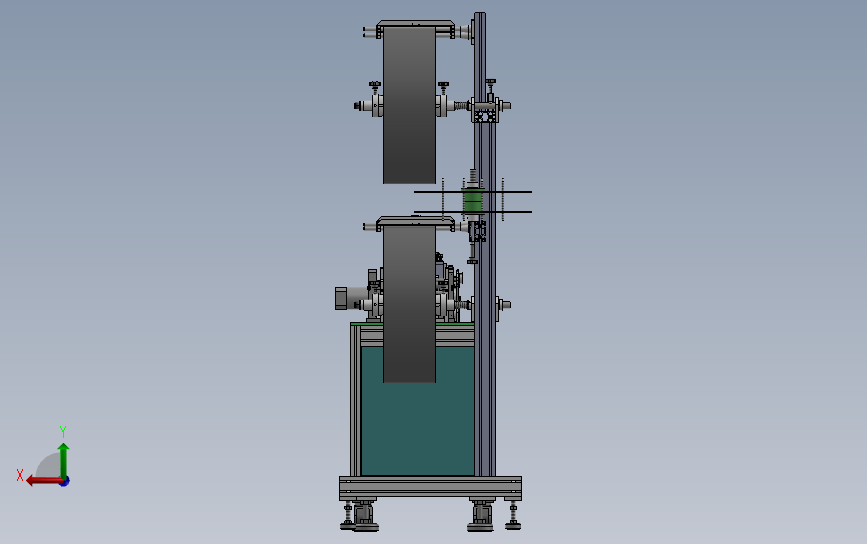Select the horizontal base frame beam
The height and width of the screenshot is (544, 867).
pos(430,488)
